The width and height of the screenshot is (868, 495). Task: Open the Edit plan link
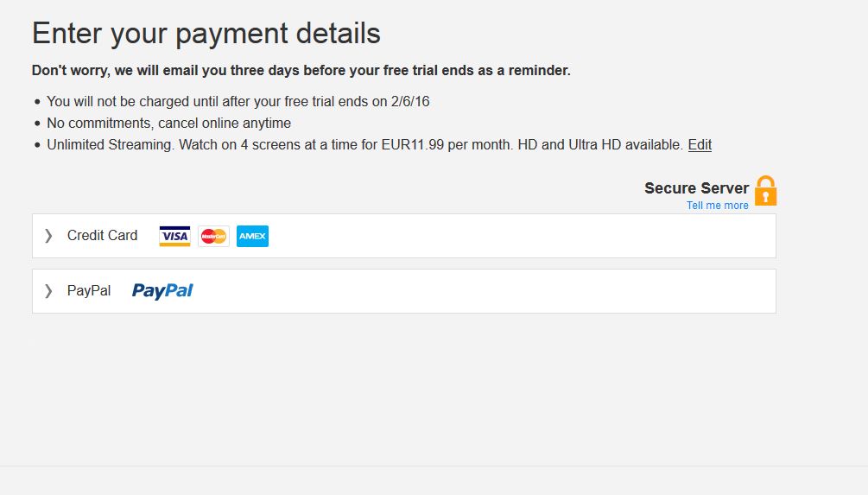[700, 144]
